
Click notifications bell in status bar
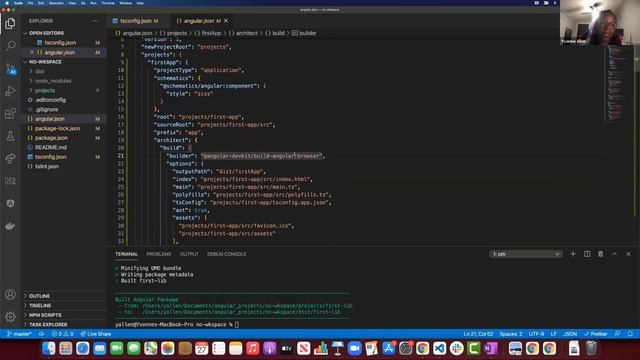[x=630, y=334]
